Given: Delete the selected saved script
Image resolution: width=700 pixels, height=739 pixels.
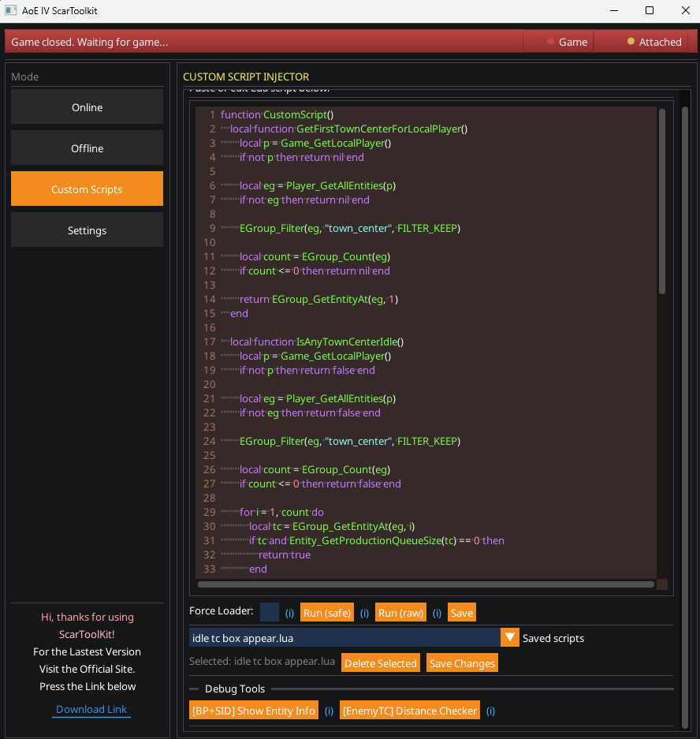Looking at the screenshot, I should click(381, 662).
